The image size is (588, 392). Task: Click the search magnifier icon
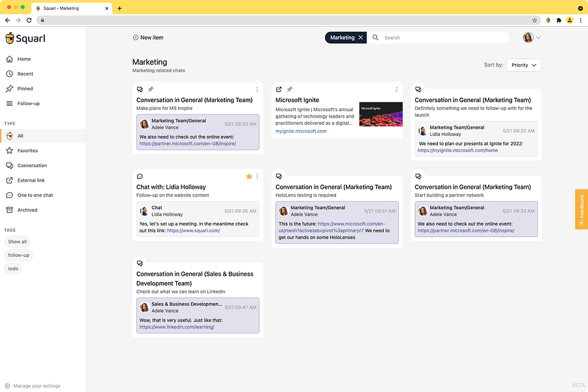[x=375, y=37]
